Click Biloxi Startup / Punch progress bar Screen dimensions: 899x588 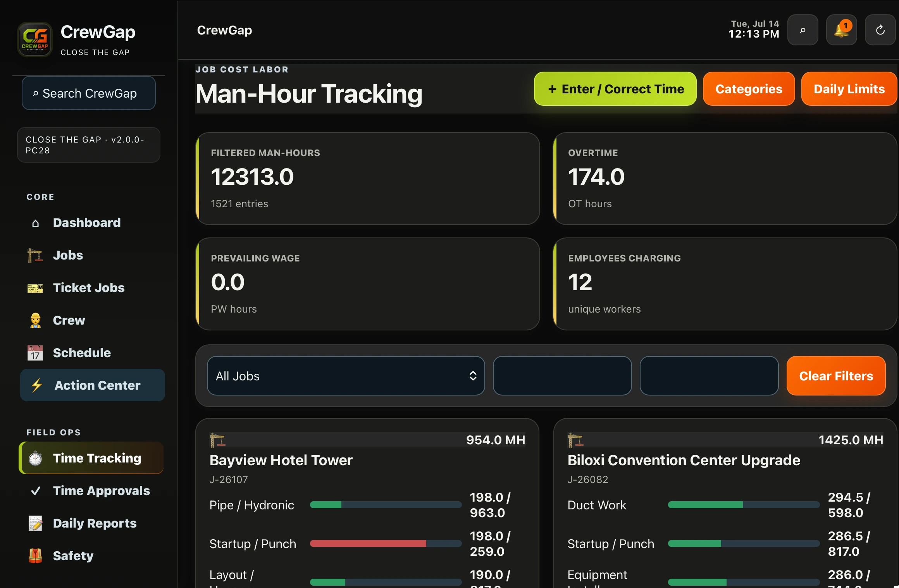pyautogui.click(x=744, y=544)
